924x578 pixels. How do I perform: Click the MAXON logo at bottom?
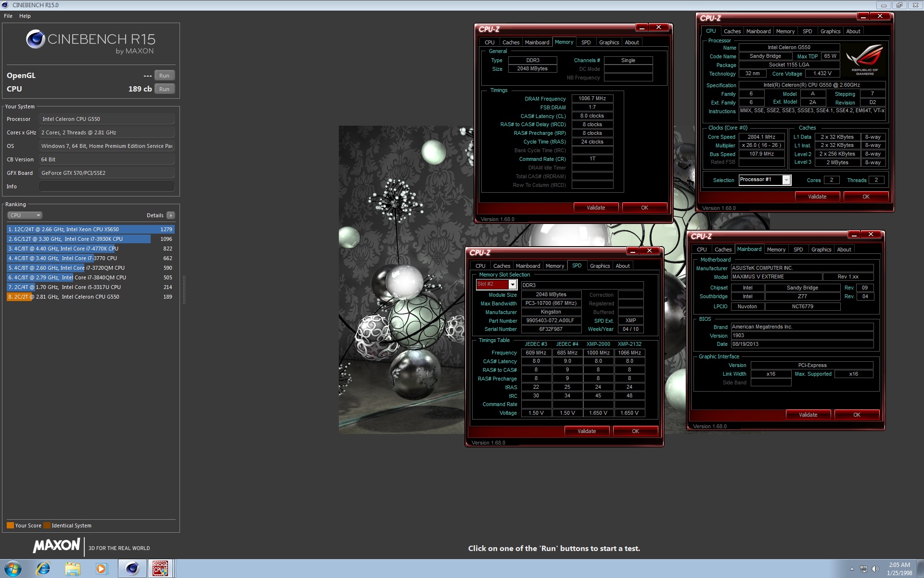coord(56,545)
